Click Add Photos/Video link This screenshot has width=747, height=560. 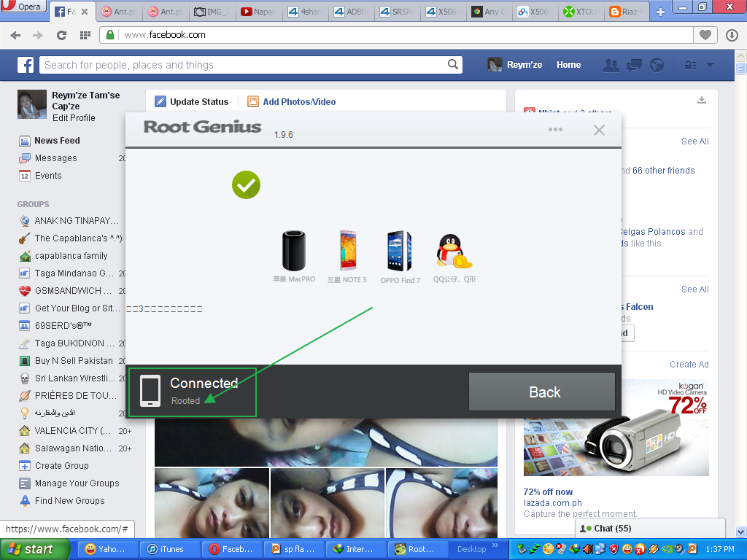298,102
